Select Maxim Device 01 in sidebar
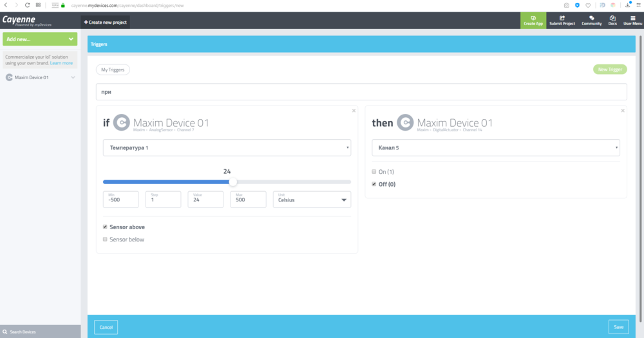 point(32,77)
